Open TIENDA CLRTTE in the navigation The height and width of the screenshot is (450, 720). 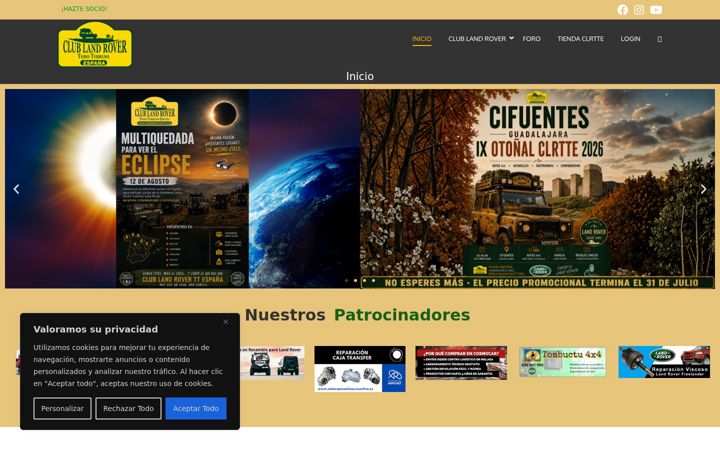[x=580, y=39]
